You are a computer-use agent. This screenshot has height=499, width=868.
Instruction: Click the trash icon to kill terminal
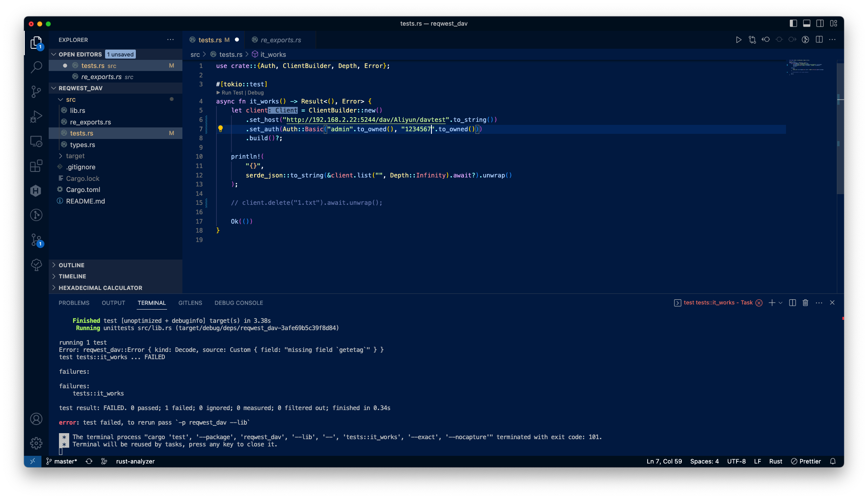pos(805,303)
